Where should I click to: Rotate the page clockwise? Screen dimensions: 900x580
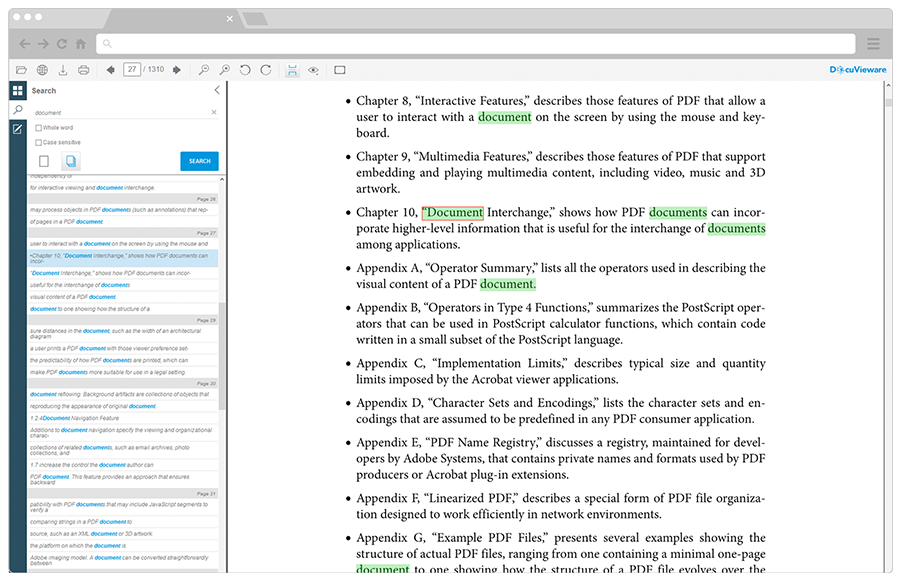266,70
